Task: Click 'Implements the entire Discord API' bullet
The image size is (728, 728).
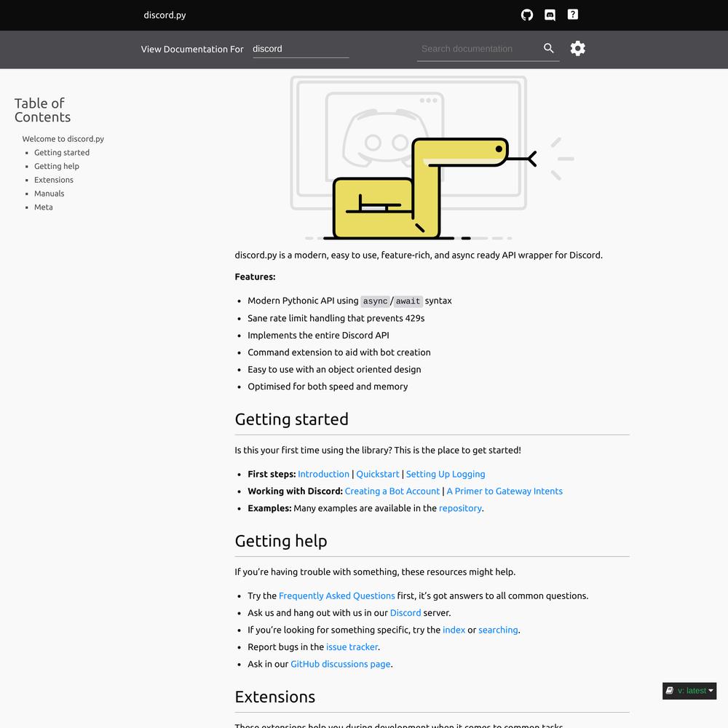Action: point(318,335)
